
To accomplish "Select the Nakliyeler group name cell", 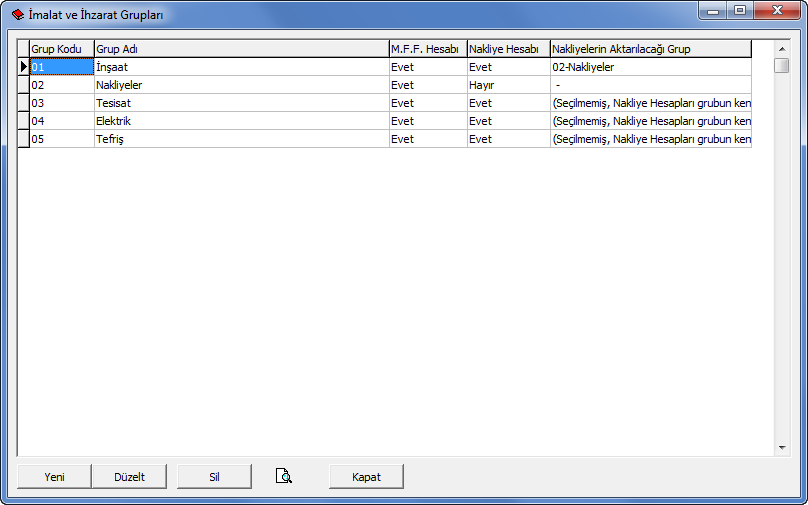I will [240, 85].
